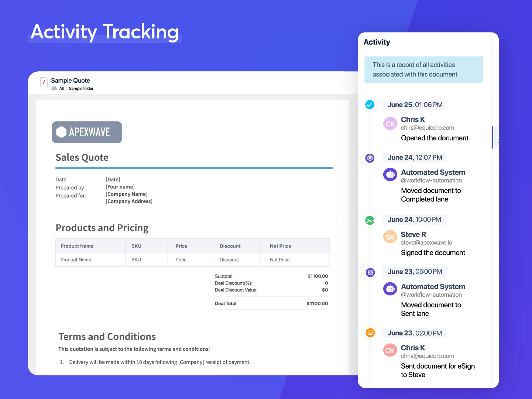Open the SR avatar for Steve R
Viewport: 532px width, 399px height.
click(x=390, y=237)
